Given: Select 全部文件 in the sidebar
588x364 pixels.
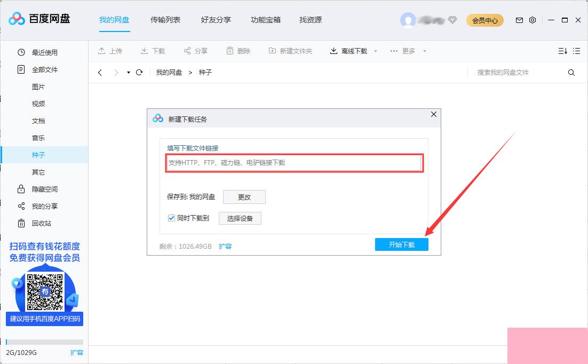Looking at the screenshot, I should [x=44, y=69].
